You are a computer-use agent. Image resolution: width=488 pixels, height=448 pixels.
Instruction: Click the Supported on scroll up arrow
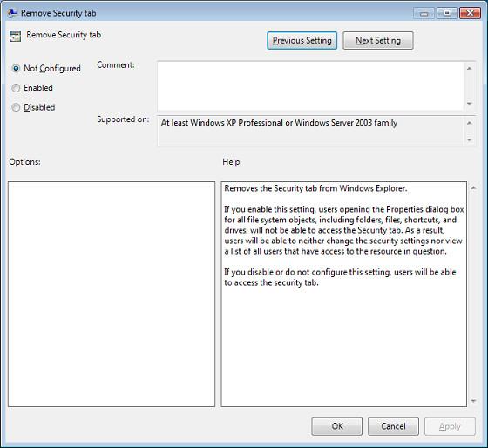tap(470, 123)
